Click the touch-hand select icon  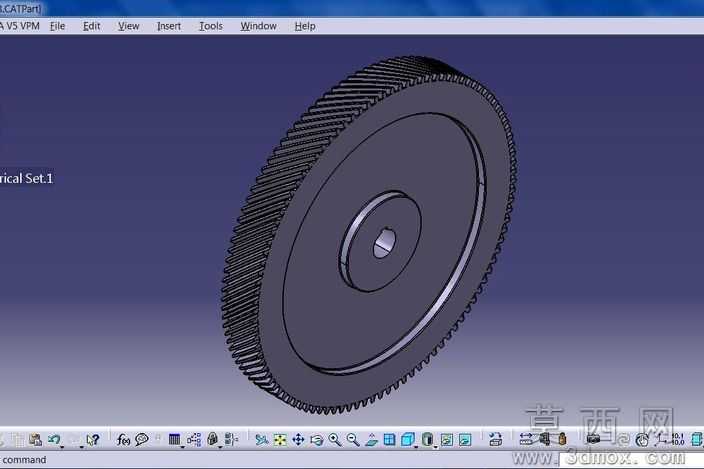coord(642,440)
